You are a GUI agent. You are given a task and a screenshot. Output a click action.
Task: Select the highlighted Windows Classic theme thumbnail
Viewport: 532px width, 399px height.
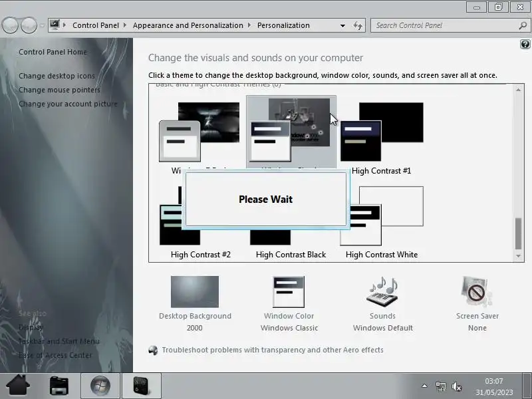coord(291,130)
